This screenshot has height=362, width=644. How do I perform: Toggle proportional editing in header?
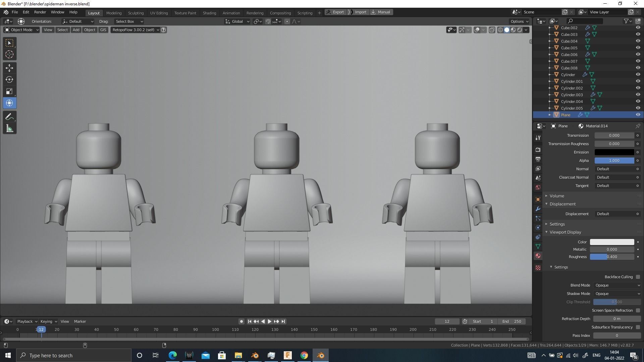click(287, 21)
